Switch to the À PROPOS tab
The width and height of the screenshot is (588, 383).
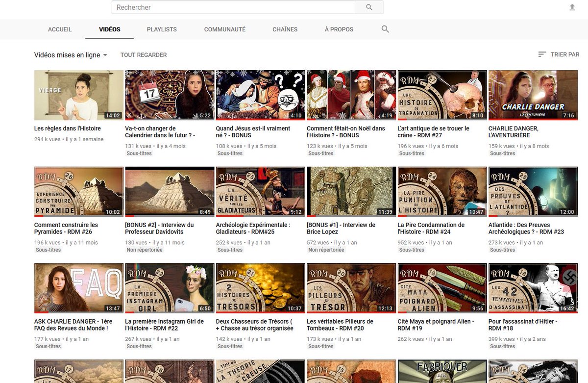pos(339,29)
